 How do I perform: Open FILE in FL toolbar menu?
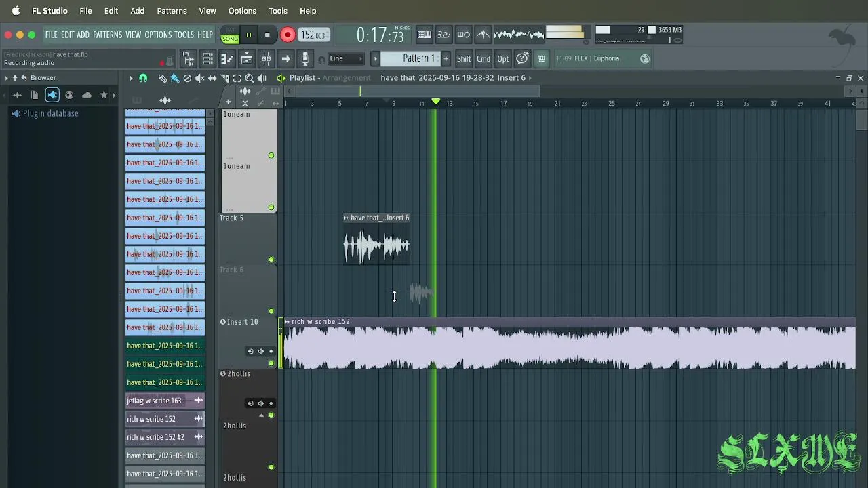(52, 35)
